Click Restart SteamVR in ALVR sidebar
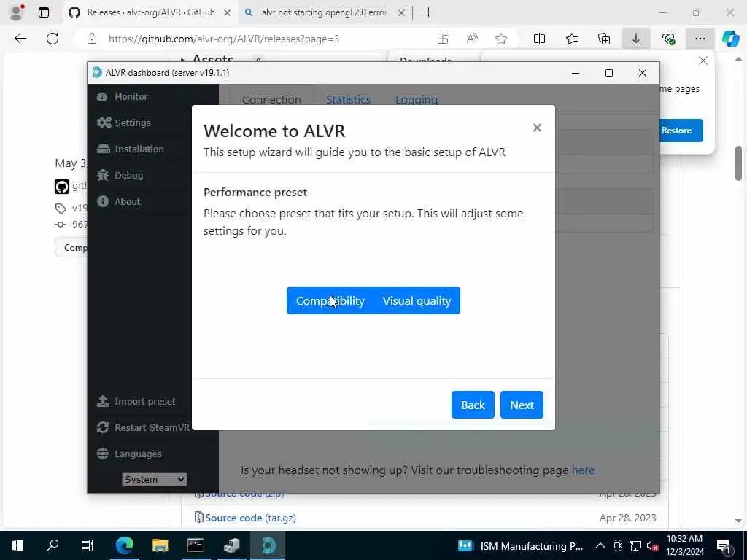Image resolution: width=747 pixels, height=560 pixels. point(144,427)
